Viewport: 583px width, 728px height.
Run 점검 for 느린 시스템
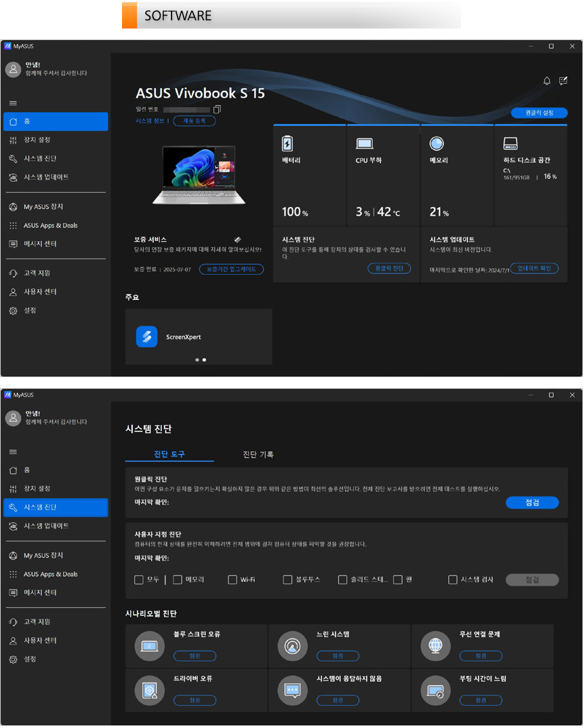(x=338, y=656)
